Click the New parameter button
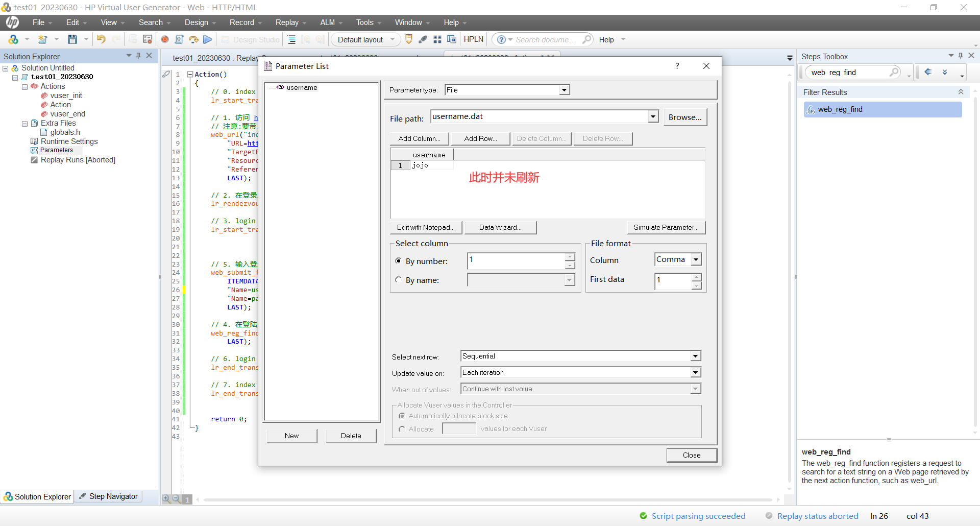The image size is (980, 526). (292, 436)
